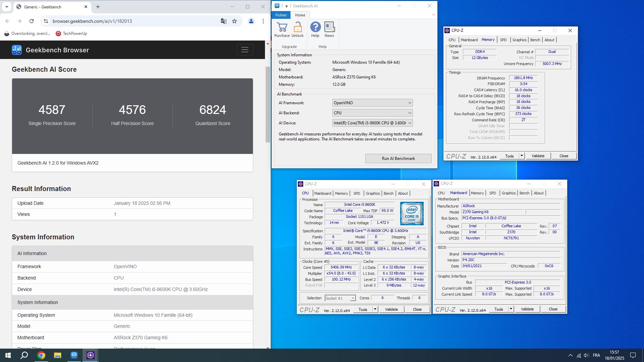Click FRA language indicator in taskbar
Screen dimensions: 644x362
596,355
